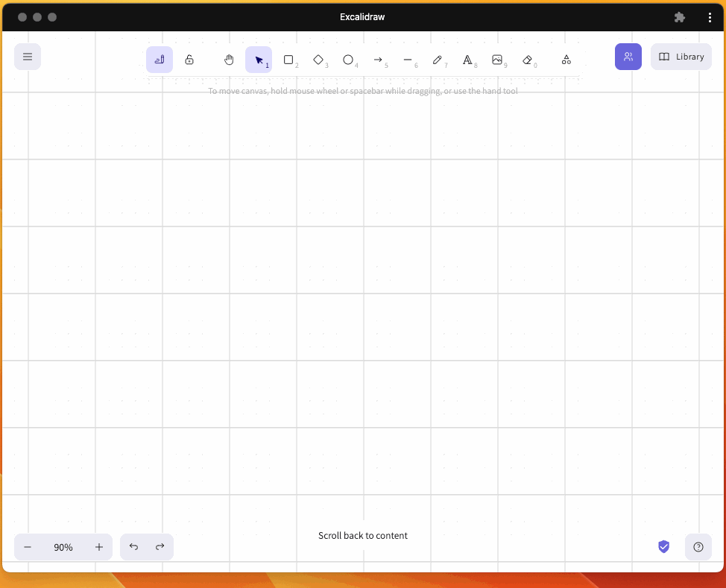Viewport: 726px width, 588px height.
Task: Select the Ellipse tool
Action: click(x=348, y=60)
